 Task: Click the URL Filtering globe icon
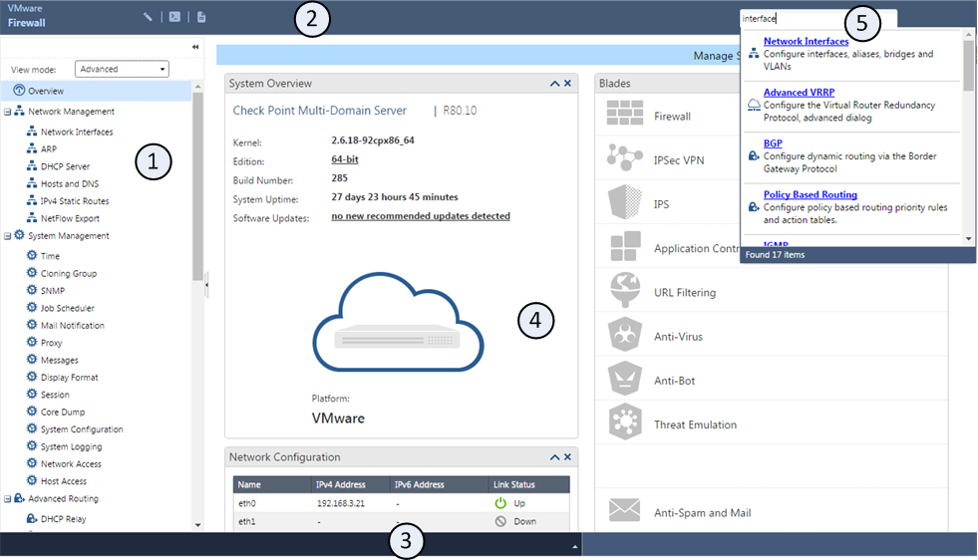pyautogui.click(x=625, y=290)
